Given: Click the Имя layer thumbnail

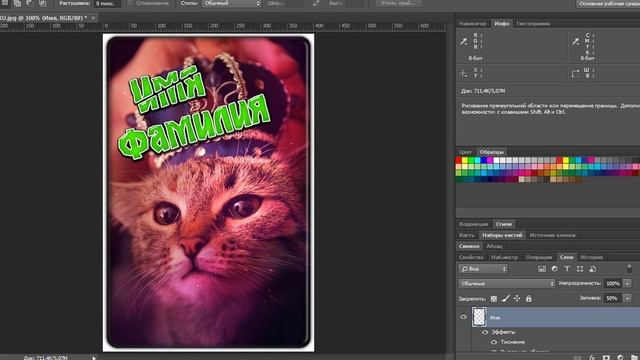Looking at the screenshot, I should coord(479,317).
